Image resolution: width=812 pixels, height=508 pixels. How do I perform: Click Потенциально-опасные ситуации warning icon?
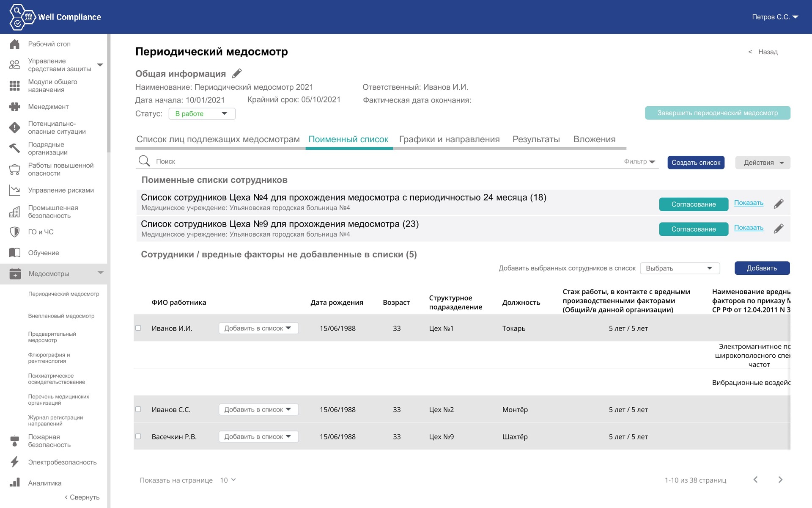15,127
